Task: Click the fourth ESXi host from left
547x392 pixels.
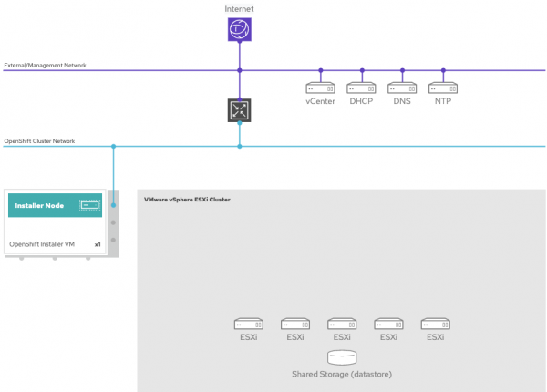Action: tap(388, 324)
